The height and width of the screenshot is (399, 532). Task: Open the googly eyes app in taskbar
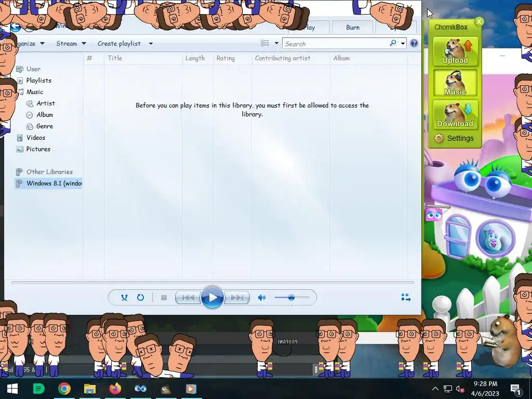(140, 389)
